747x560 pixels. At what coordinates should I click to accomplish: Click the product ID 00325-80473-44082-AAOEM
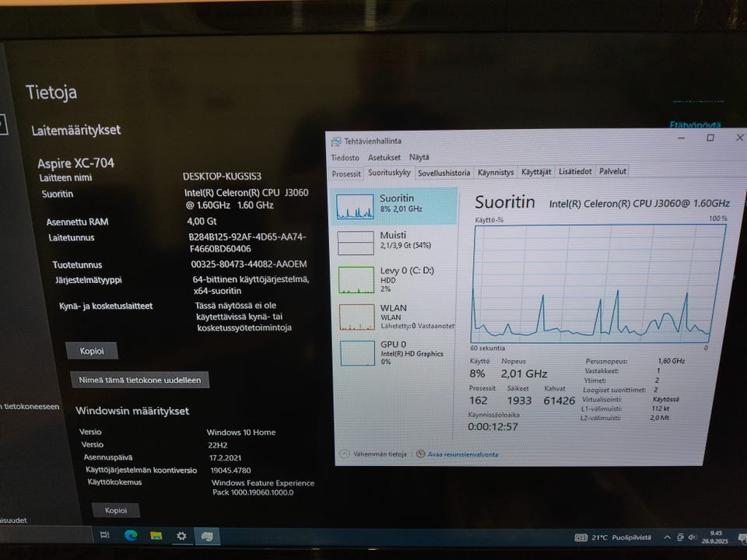(x=249, y=264)
